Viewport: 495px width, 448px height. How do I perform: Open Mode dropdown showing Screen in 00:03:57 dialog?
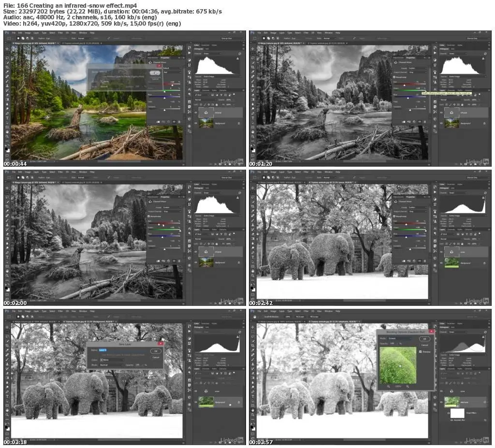pos(400,338)
